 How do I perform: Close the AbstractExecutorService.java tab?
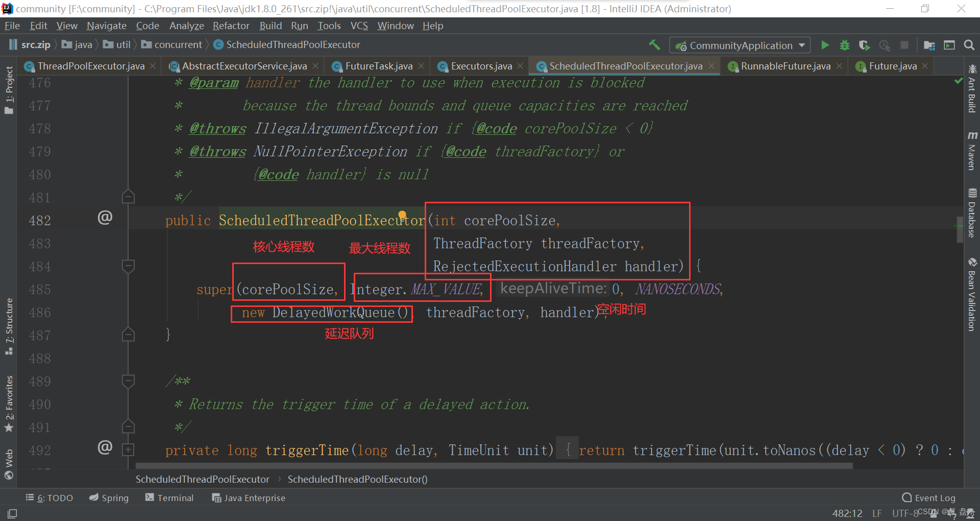[315, 66]
